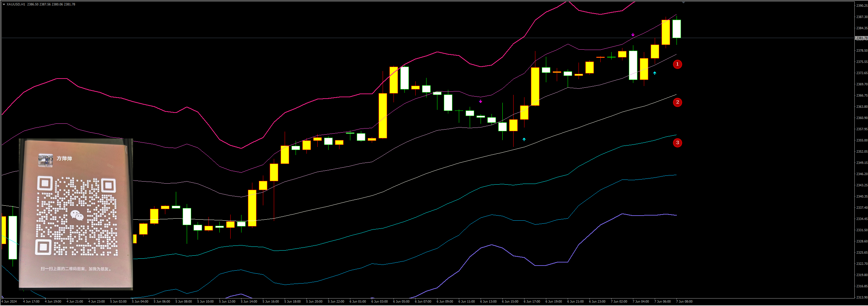Click the 2322.70 price axis label

pyautogui.click(x=862, y=264)
